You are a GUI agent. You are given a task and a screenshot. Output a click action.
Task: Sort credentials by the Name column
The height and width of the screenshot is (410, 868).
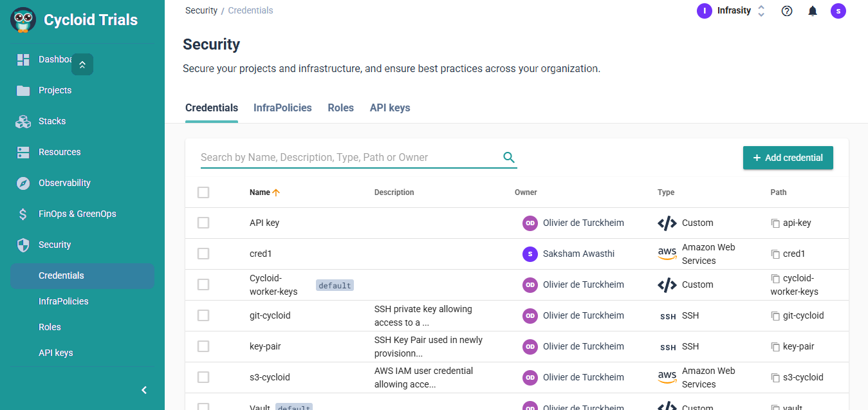(x=264, y=192)
